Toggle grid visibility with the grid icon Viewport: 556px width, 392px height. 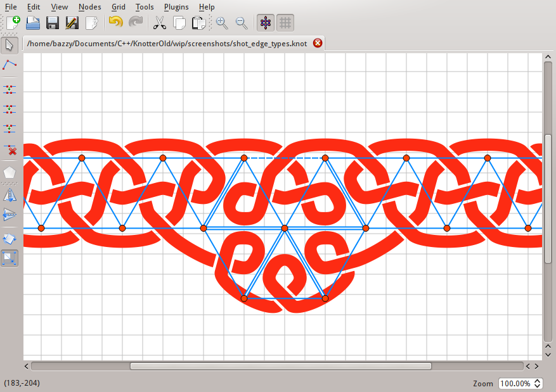coord(285,23)
